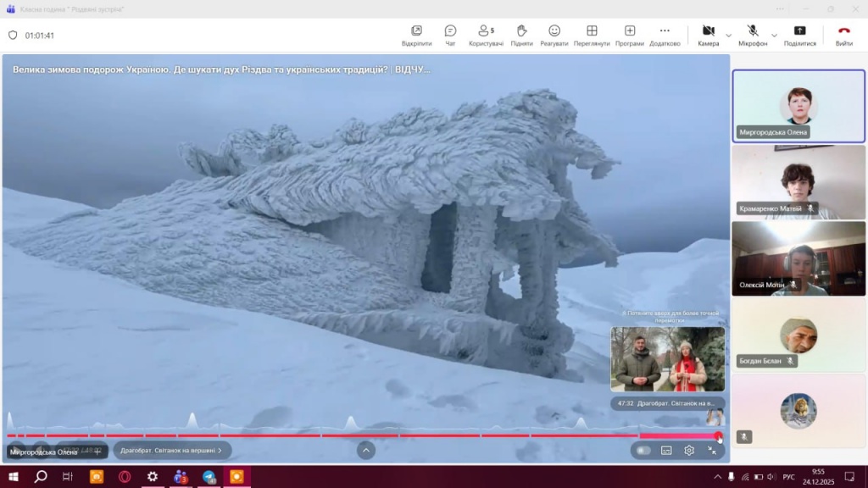The image size is (868, 488).
Task: Select Крамаренко Матвій participant video tile
Action: [798, 182]
